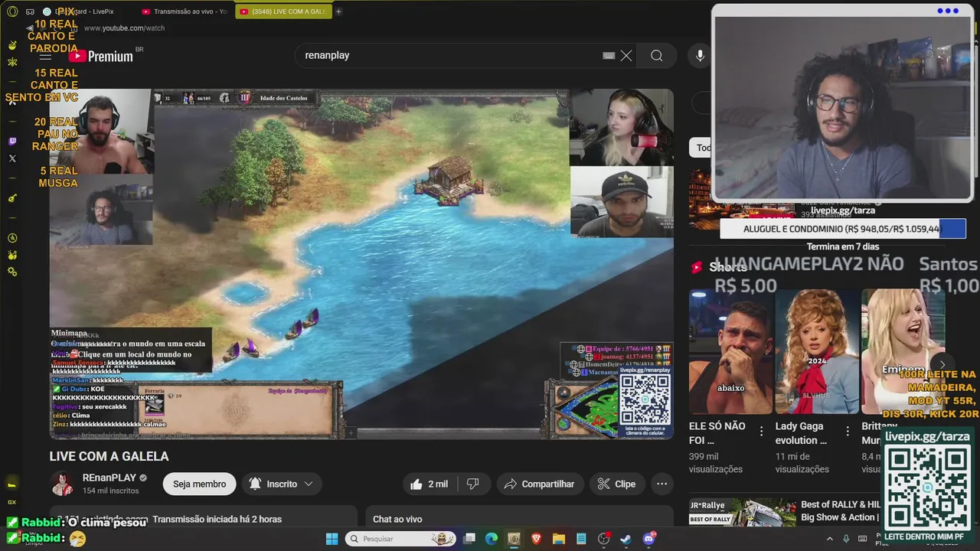
Task: Start voice search with the microphone
Action: tap(700, 55)
